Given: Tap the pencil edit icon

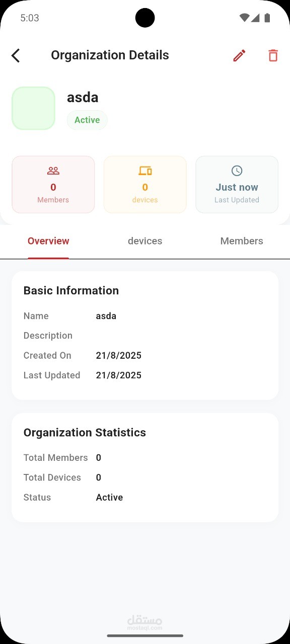Looking at the screenshot, I should tap(239, 55).
